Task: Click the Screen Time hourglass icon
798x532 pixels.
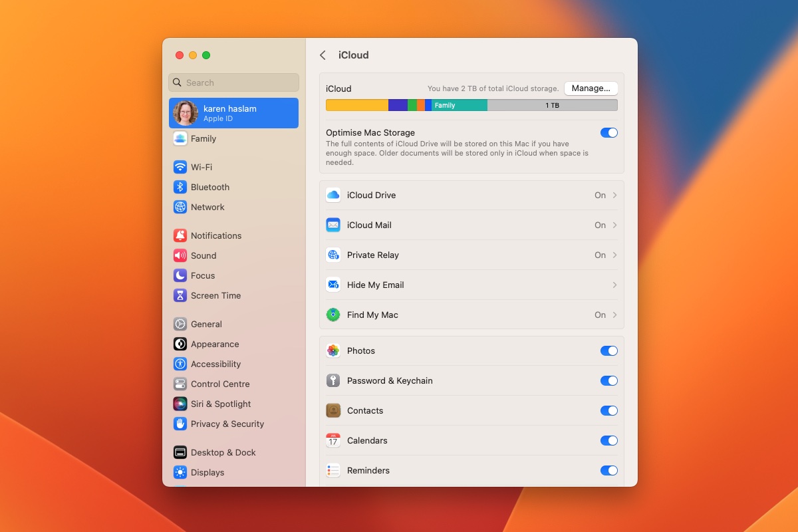Action: click(180, 295)
